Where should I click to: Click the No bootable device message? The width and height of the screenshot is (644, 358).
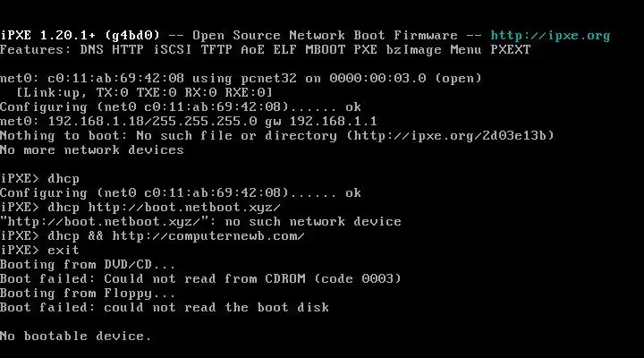pos(76,337)
